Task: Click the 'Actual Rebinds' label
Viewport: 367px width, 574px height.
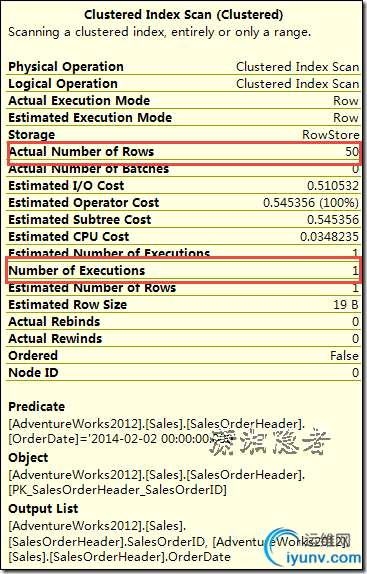Action: 54,321
